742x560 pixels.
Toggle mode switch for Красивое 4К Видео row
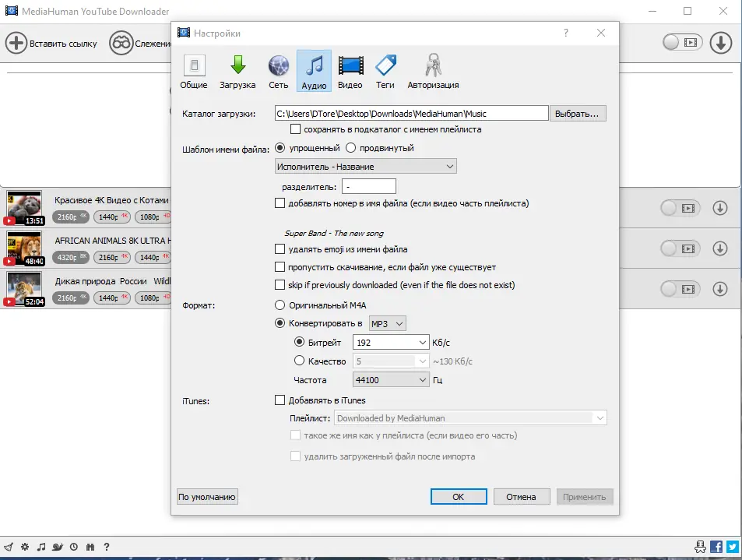point(680,208)
